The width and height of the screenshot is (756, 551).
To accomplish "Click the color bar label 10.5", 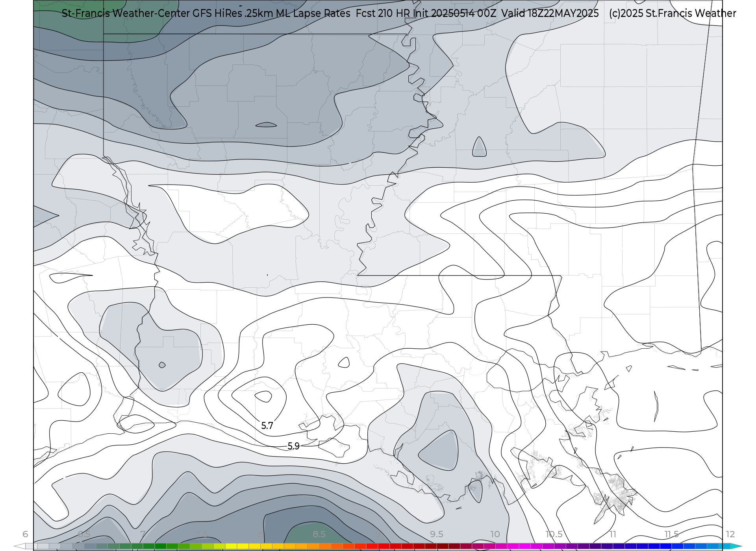I will click(x=554, y=534).
